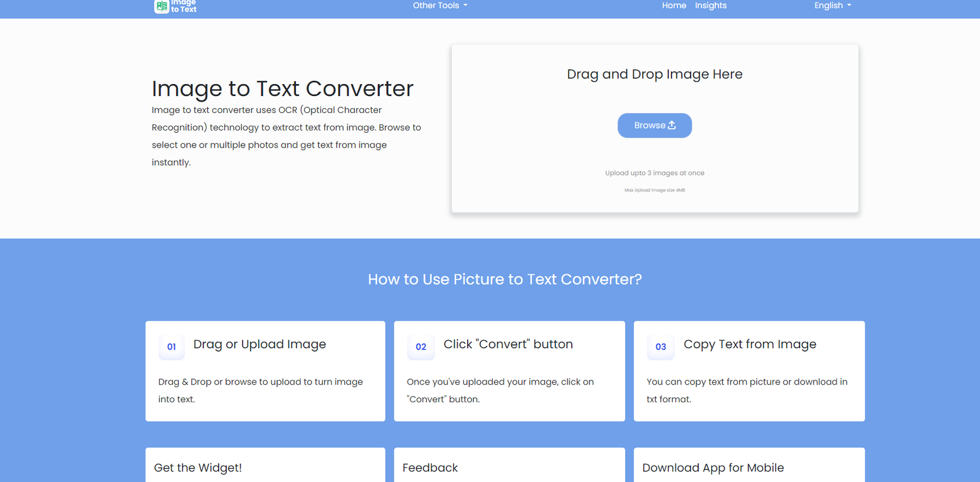This screenshot has height=482, width=980.
Task: Click the Image to Text logo icon
Action: point(161,6)
